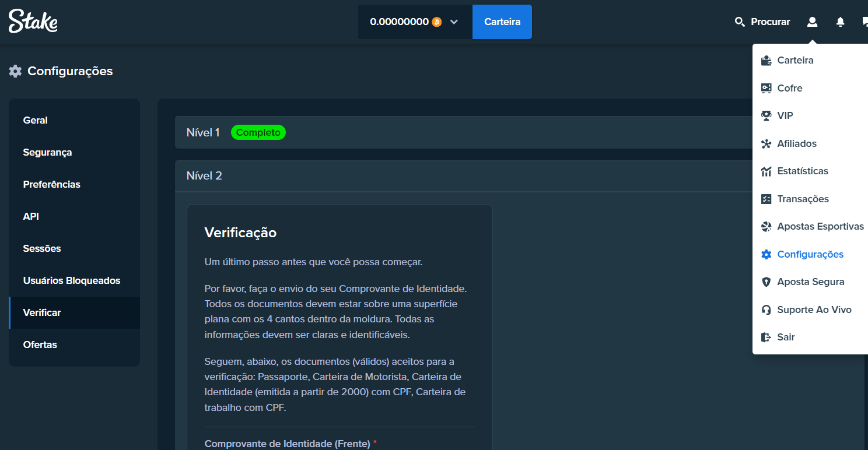Open the Carteira wallet button
This screenshot has height=450, width=868.
pos(502,22)
